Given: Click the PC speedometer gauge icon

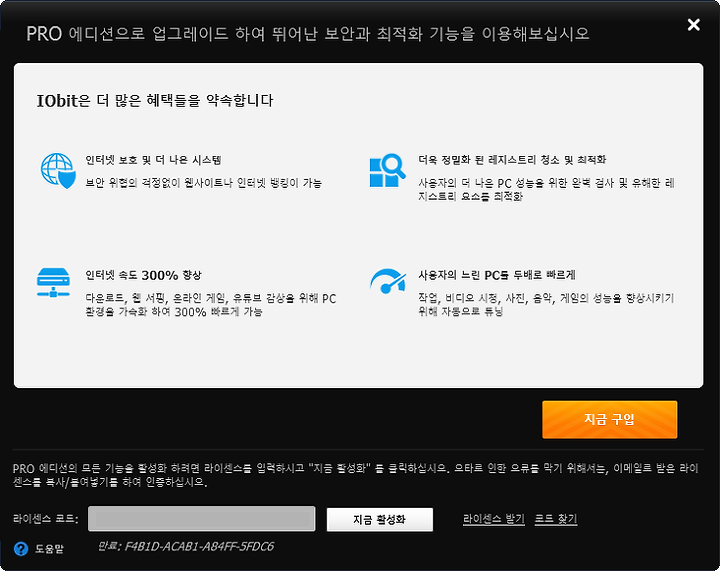Looking at the screenshot, I should pyautogui.click(x=388, y=281).
